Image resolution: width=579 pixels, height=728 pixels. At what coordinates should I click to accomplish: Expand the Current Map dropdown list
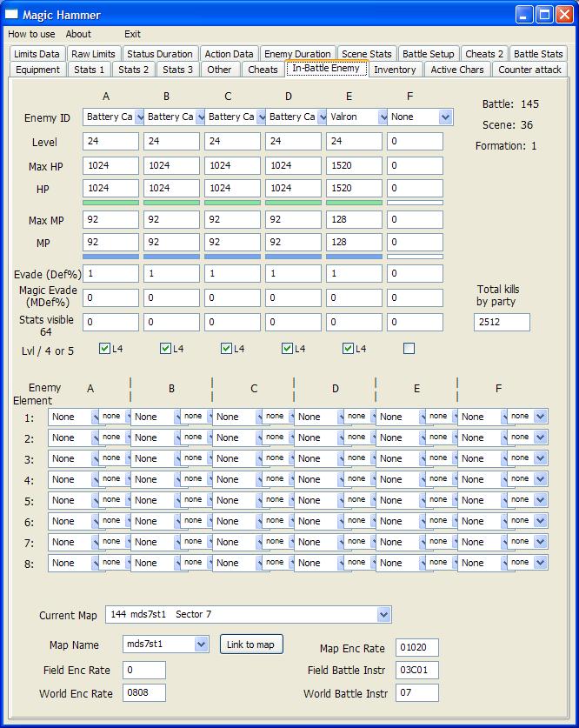[x=383, y=615]
